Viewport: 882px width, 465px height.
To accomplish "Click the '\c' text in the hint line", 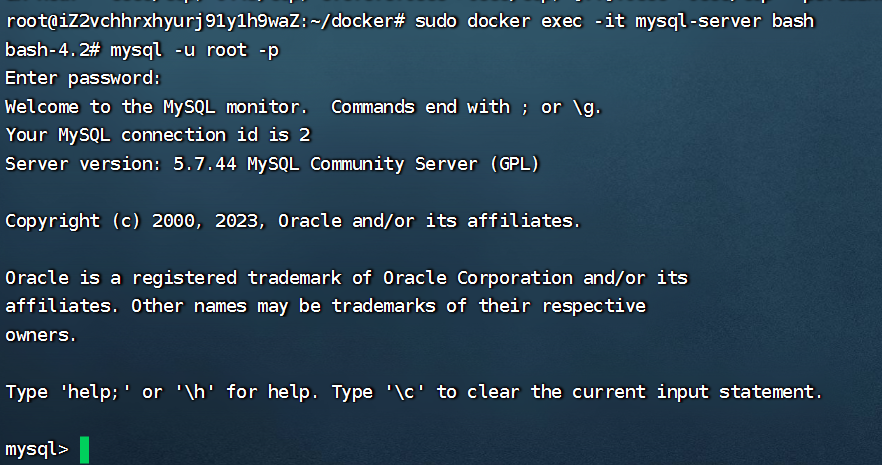I will [x=405, y=392].
